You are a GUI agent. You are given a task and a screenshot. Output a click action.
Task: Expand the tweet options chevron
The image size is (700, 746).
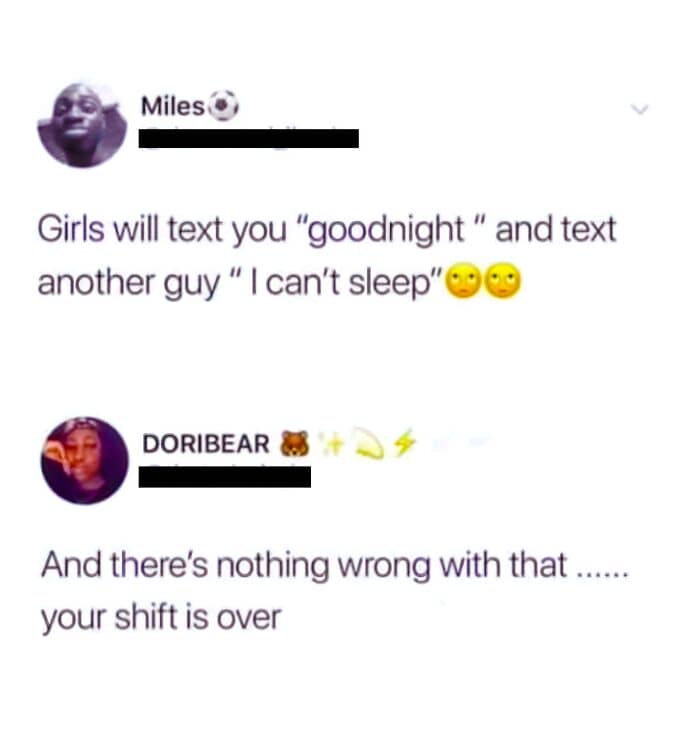[x=640, y=109]
